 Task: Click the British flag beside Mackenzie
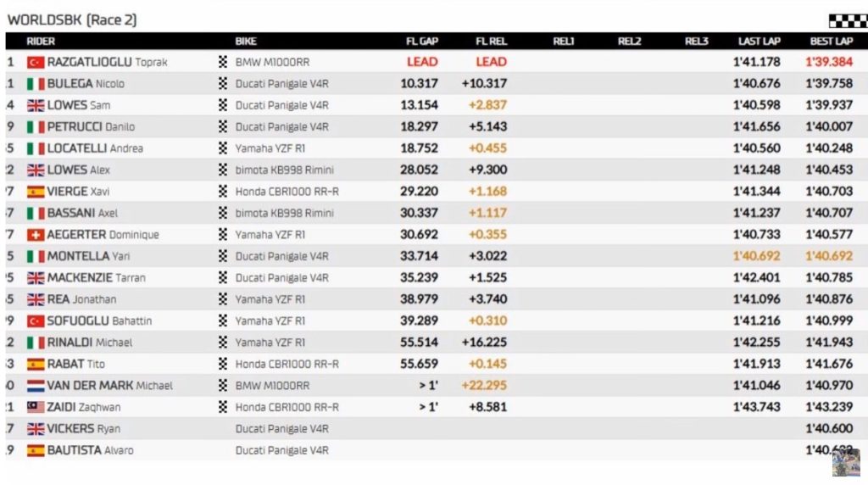(36, 278)
